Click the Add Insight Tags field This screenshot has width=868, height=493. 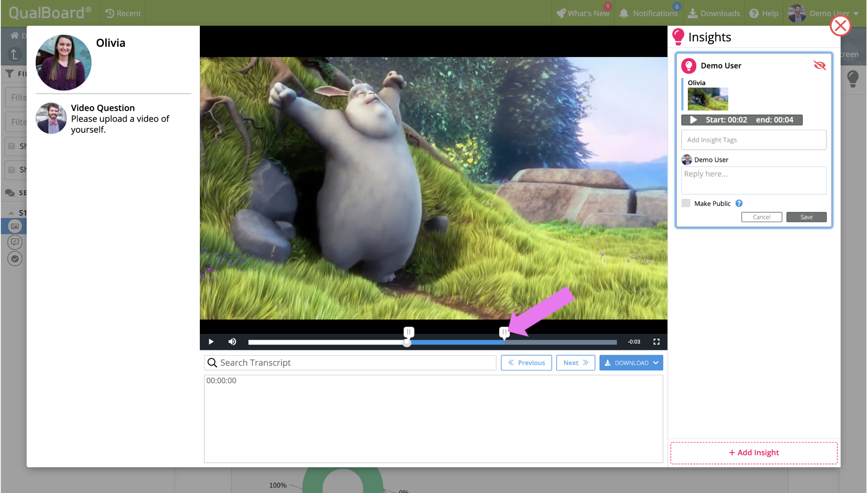click(x=753, y=140)
